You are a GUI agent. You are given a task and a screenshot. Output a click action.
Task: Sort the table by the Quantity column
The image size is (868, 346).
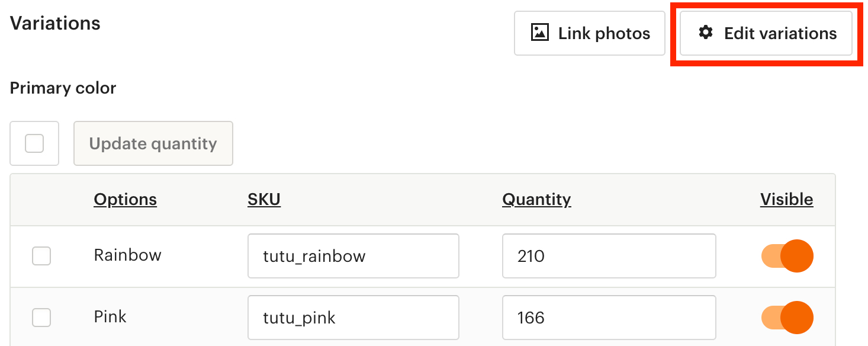click(536, 199)
